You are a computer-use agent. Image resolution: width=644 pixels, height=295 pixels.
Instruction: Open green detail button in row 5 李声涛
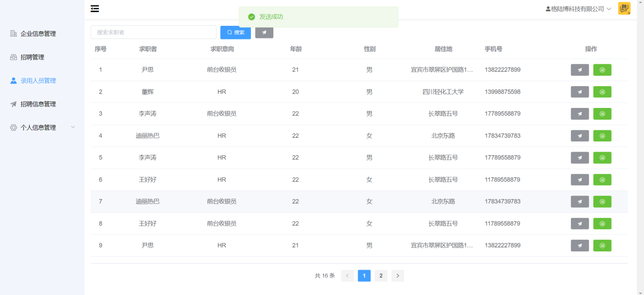[x=602, y=158]
